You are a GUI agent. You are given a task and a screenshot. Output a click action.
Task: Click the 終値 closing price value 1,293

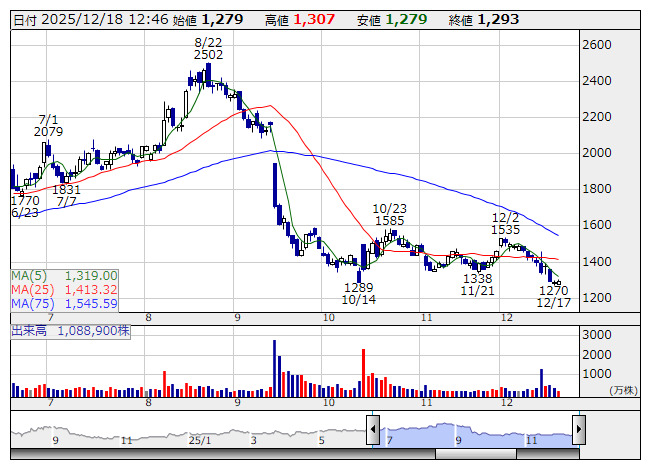pyautogui.click(x=499, y=19)
